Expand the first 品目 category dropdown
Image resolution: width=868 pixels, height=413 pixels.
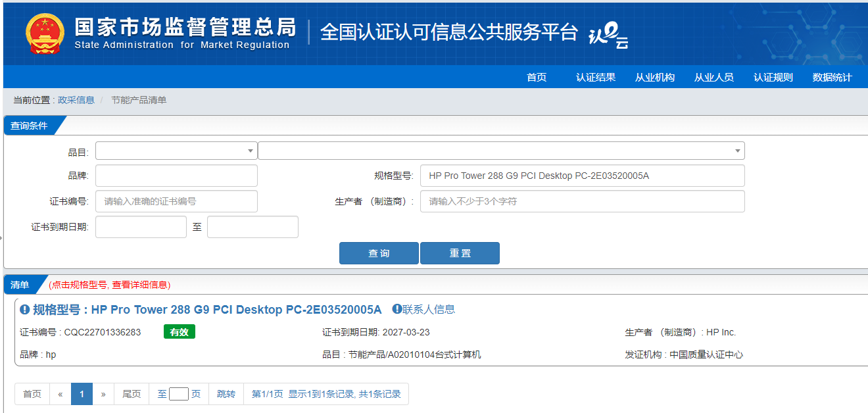[176, 151]
